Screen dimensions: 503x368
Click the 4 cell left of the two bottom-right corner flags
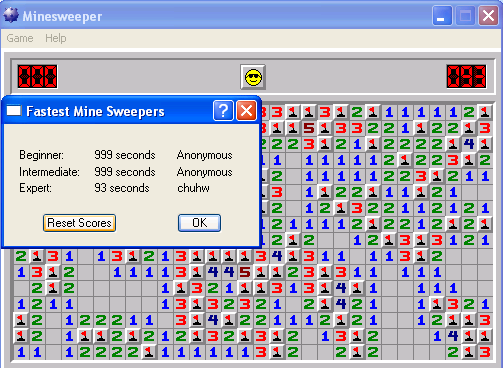(x=453, y=336)
